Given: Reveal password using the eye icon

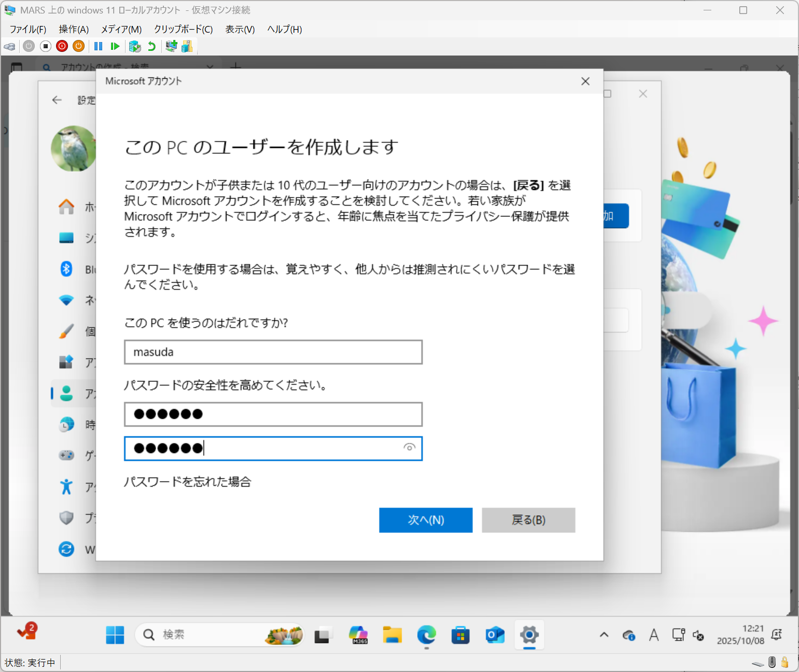Looking at the screenshot, I should (x=409, y=447).
